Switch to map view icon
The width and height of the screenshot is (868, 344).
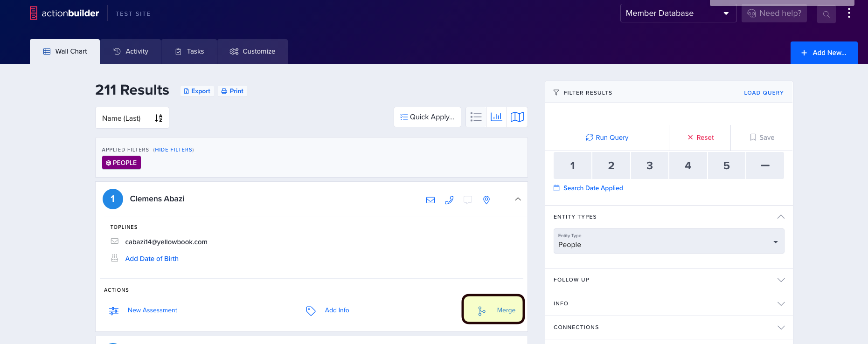click(517, 117)
